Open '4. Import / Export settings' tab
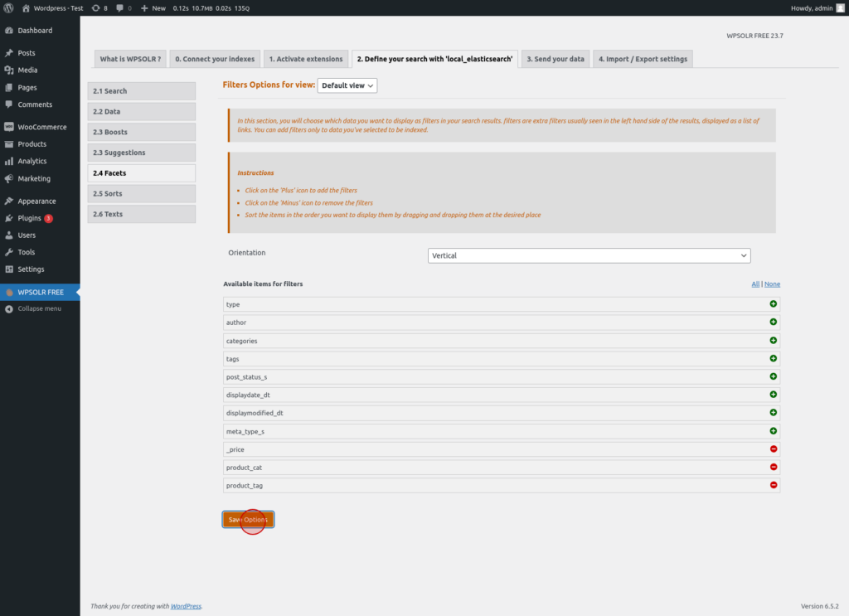The height and width of the screenshot is (616, 849). (x=643, y=59)
